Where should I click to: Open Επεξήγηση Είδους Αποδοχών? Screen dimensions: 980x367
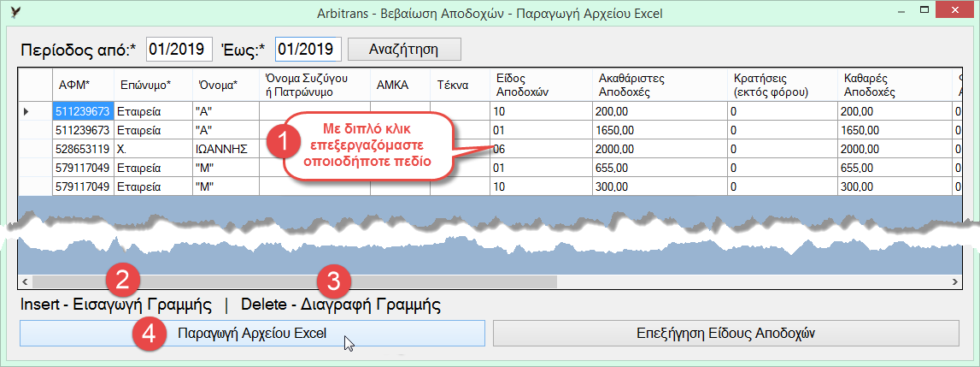(725, 333)
